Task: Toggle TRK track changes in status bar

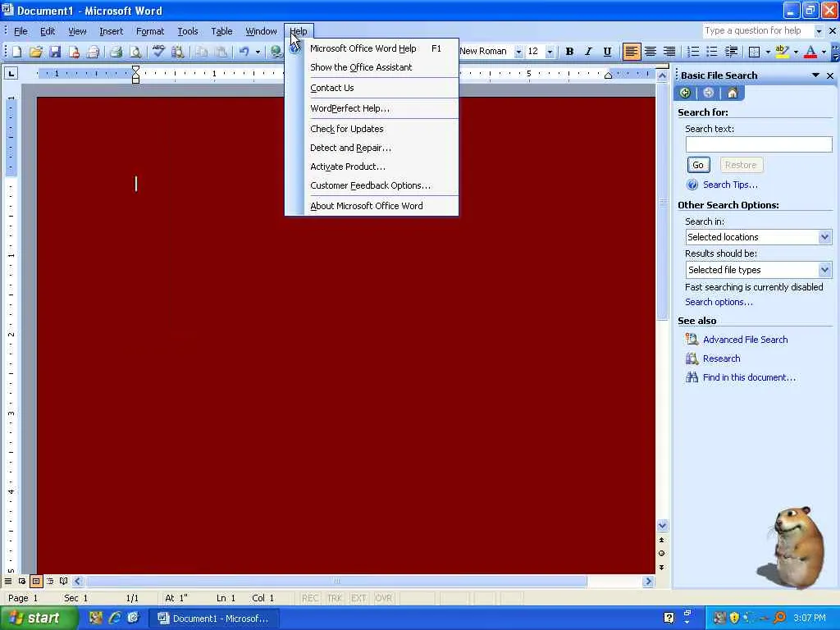Action: 335,598
